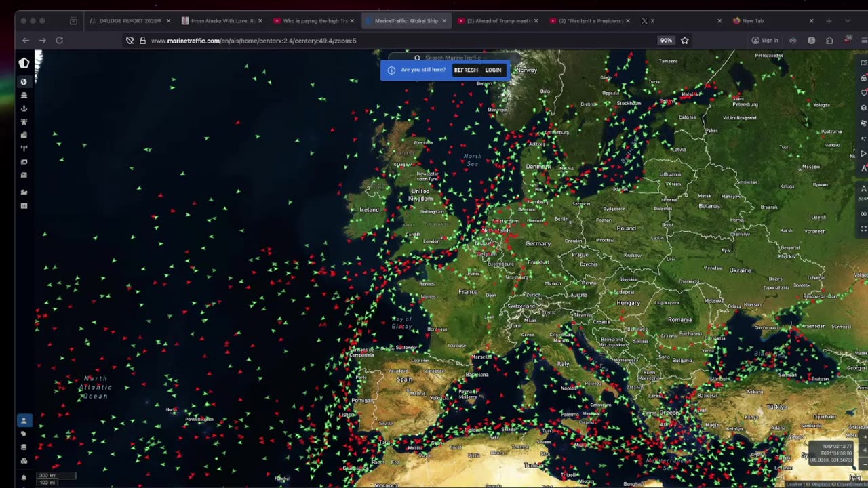Click the Romania label on the map

pyautogui.click(x=679, y=319)
